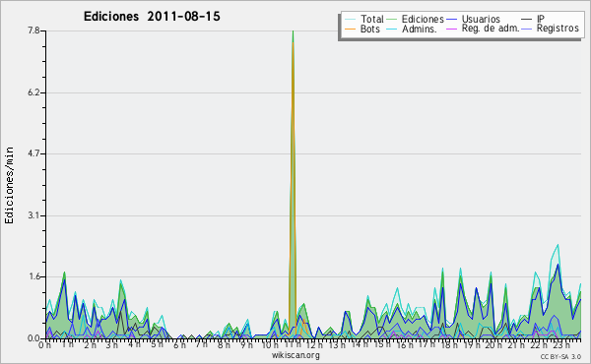Image resolution: width=591 pixels, height=364 pixels.
Task: Click the '14 h' x-axis tick label
Action: (x=360, y=344)
